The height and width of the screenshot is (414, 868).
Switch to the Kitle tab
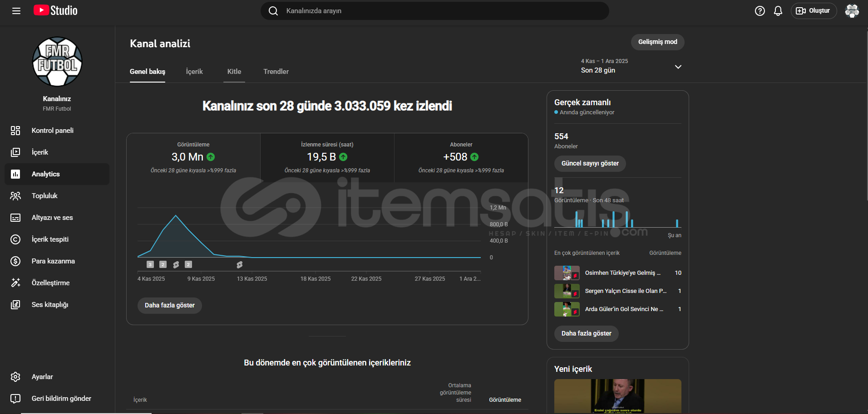point(234,72)
